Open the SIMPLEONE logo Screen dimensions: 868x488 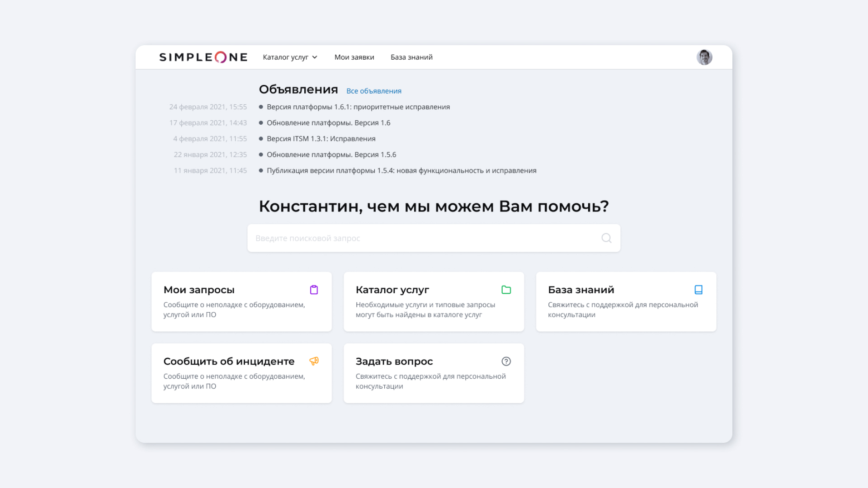(x=203, y=57)
